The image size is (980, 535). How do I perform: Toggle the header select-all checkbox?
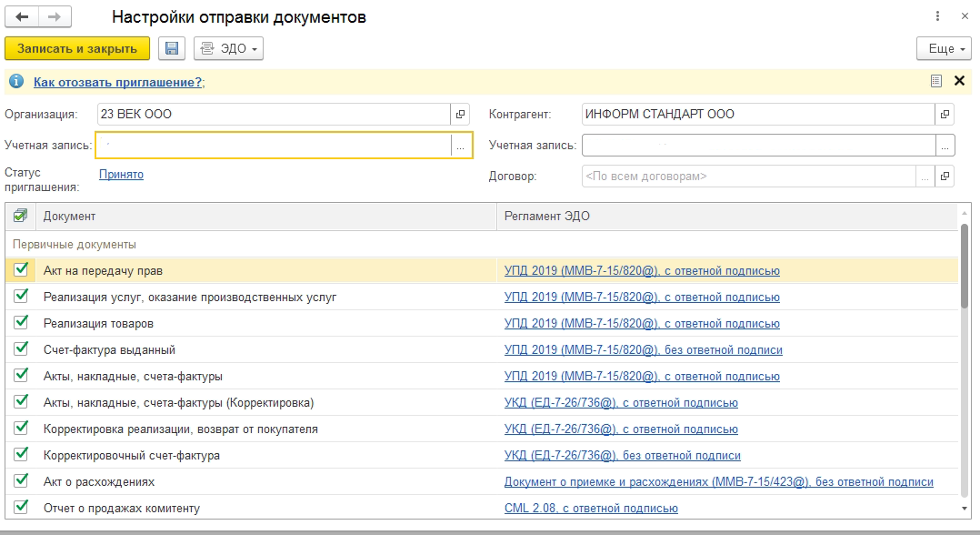pyautogui.click(x=19, y=217)
